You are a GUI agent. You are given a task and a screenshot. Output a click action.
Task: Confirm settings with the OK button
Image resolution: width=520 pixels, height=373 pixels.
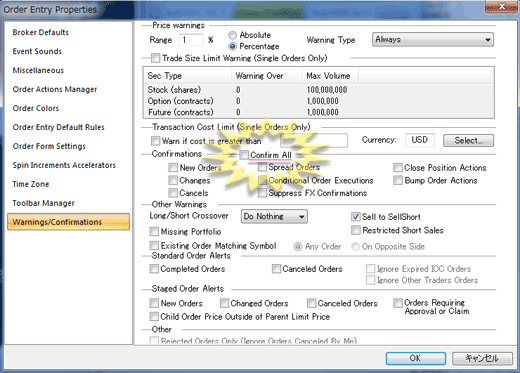point(416,358)
